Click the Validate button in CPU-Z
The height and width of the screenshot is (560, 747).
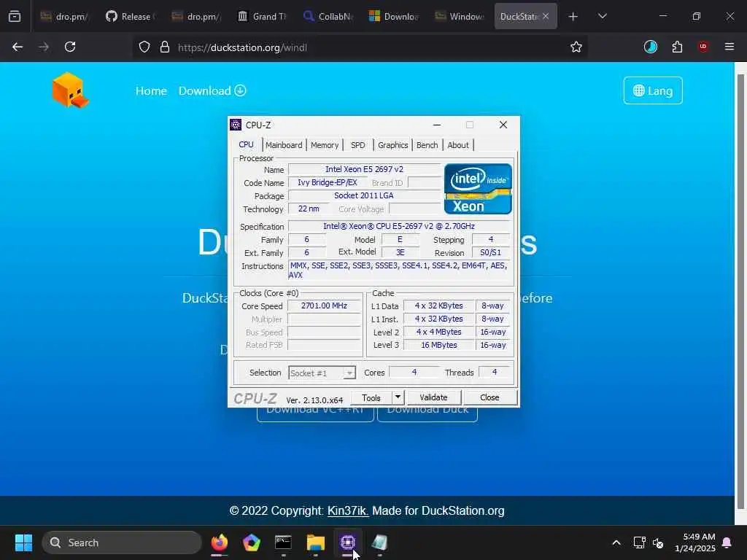433,397
